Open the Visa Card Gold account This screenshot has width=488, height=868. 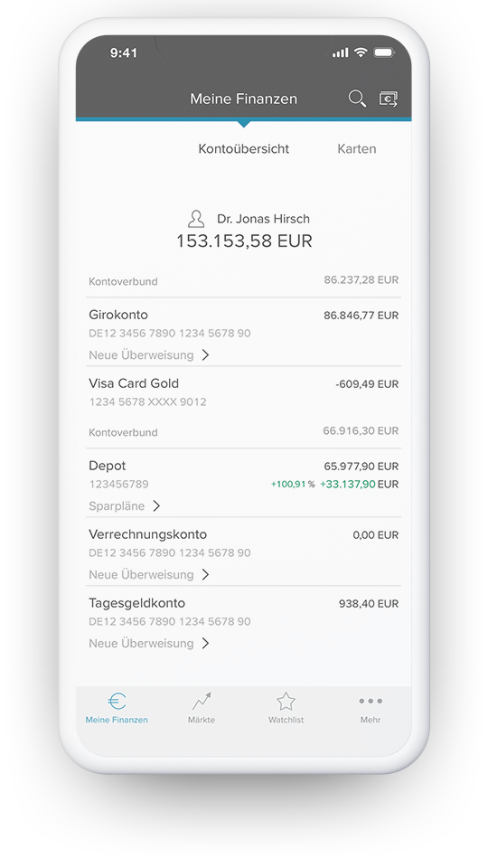243,392
